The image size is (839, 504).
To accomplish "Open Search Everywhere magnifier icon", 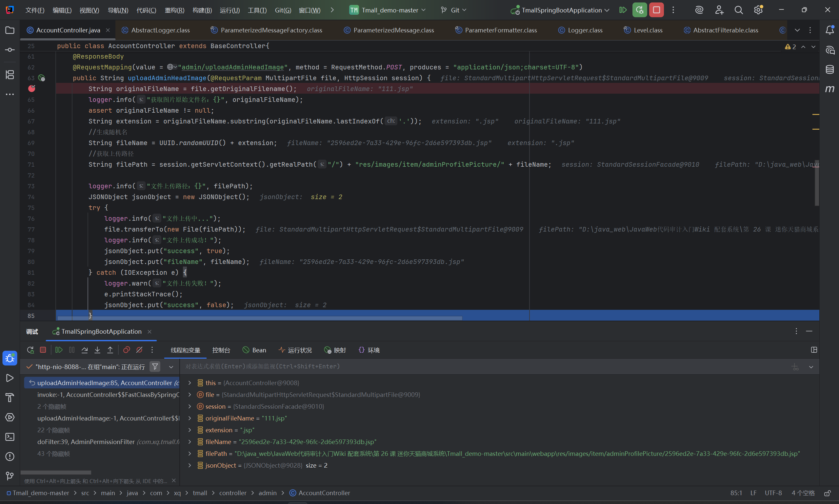I will tap(738, 10).
